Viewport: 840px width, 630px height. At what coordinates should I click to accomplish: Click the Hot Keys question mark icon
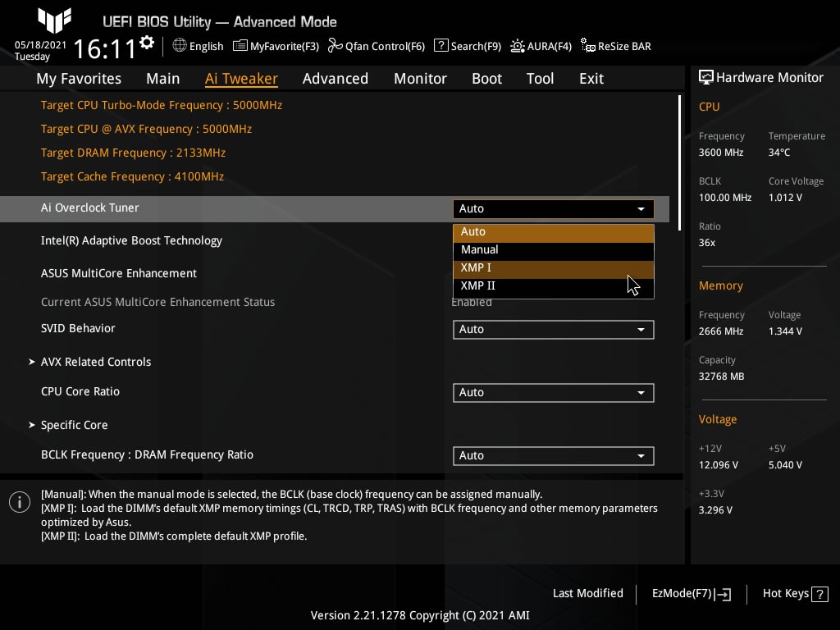pos(820,593)
